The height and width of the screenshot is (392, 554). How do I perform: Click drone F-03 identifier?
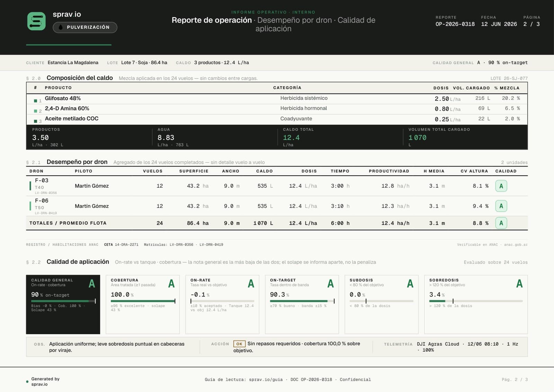[x=42, y=180]
